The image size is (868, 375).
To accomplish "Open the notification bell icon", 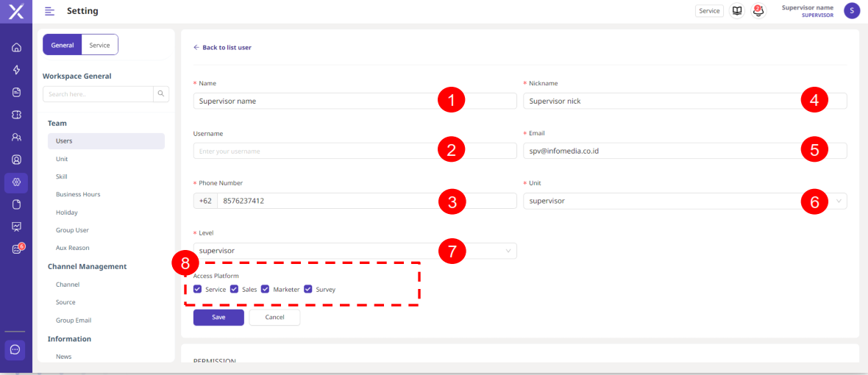I will click(758, 11).
